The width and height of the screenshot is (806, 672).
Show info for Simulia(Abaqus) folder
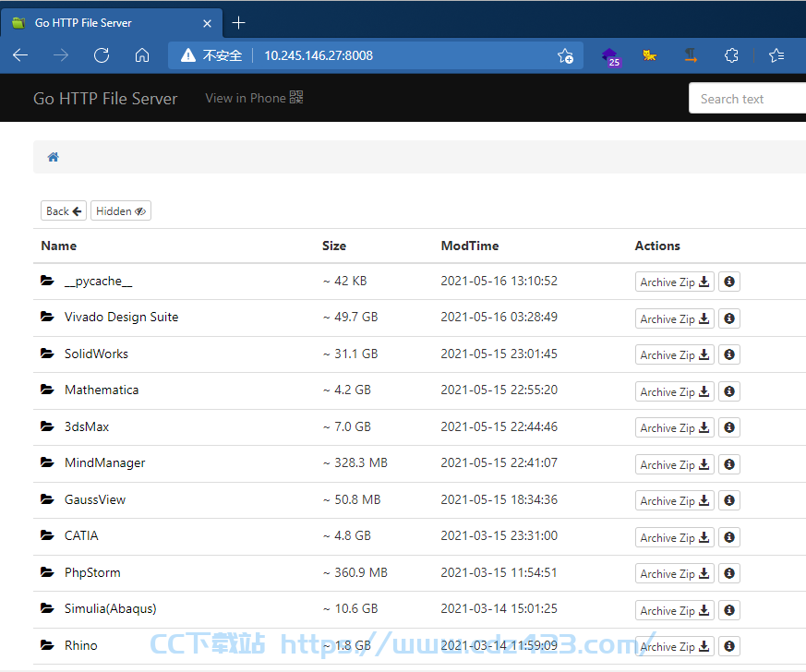click(728, 610)
